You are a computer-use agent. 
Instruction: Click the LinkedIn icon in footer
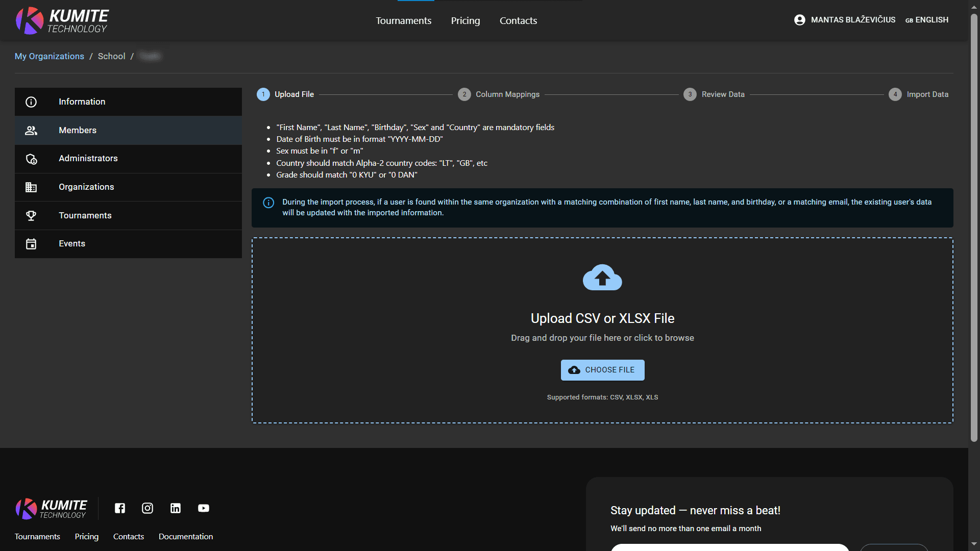tap(176, 508)
